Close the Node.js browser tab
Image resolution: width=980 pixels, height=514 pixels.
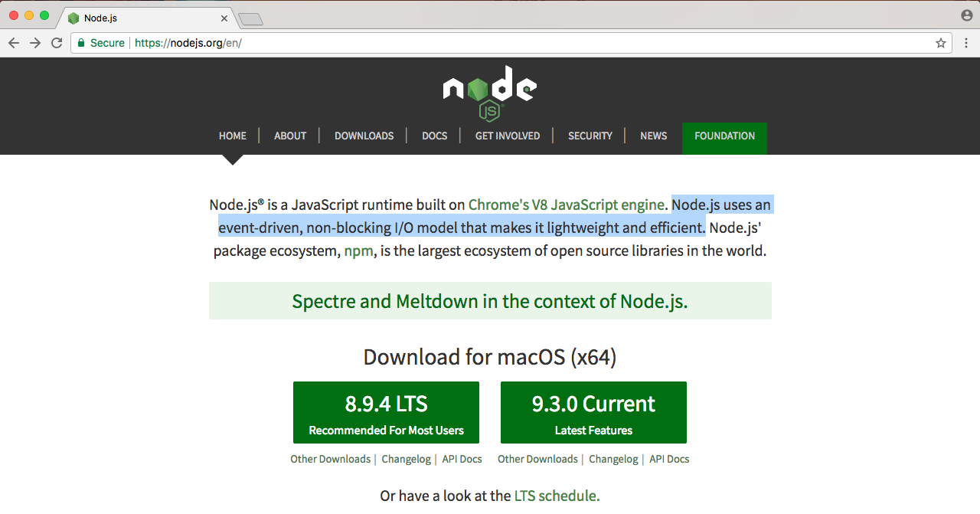[224, 18]
